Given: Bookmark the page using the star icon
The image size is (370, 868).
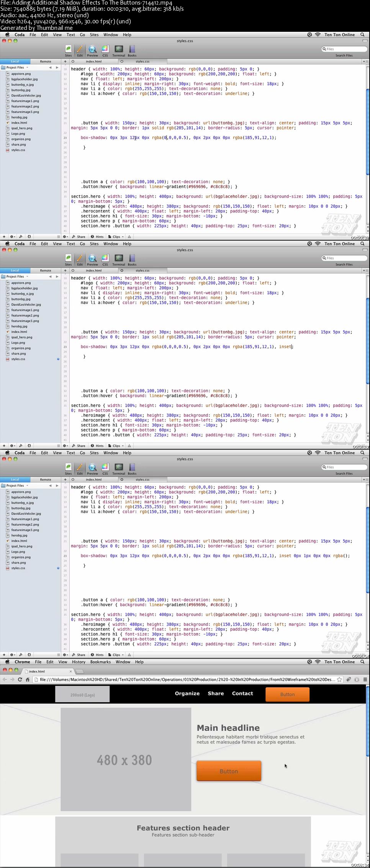Looking at the screenshot, I should (339, 680).
